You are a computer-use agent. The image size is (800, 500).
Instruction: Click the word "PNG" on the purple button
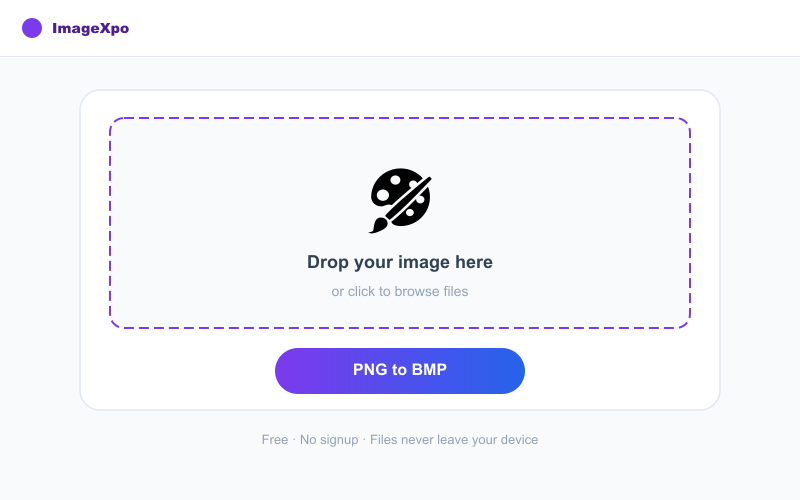(x=370, y=369)
